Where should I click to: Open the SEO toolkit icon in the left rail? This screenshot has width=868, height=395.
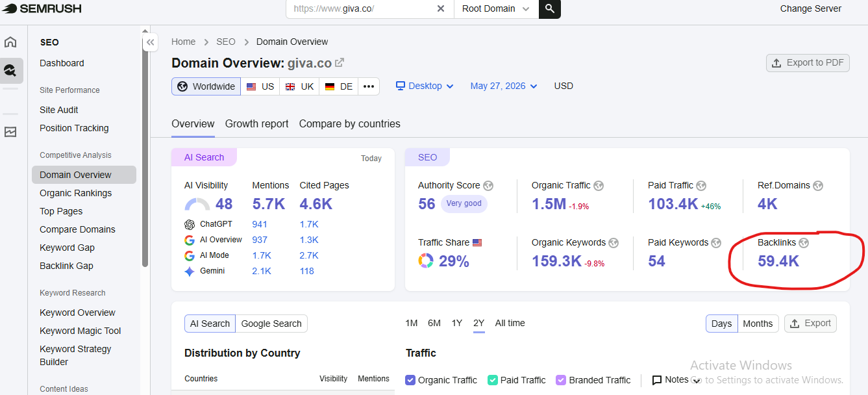point(10,70)
